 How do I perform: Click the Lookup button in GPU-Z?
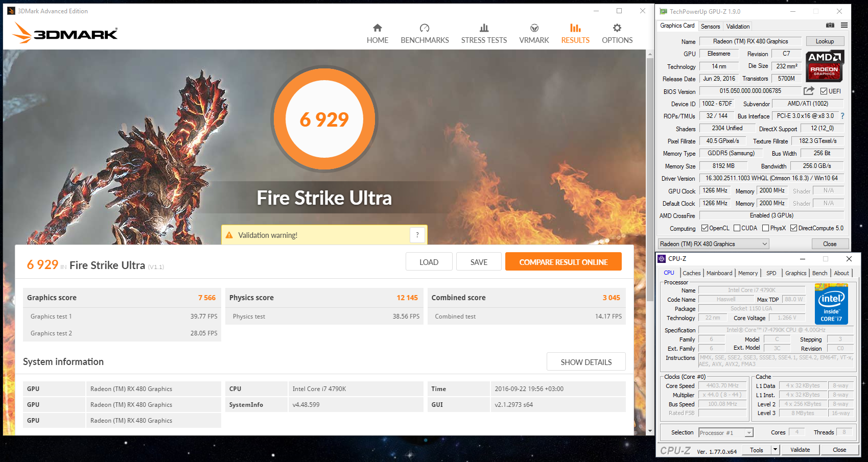pos(825,41)
